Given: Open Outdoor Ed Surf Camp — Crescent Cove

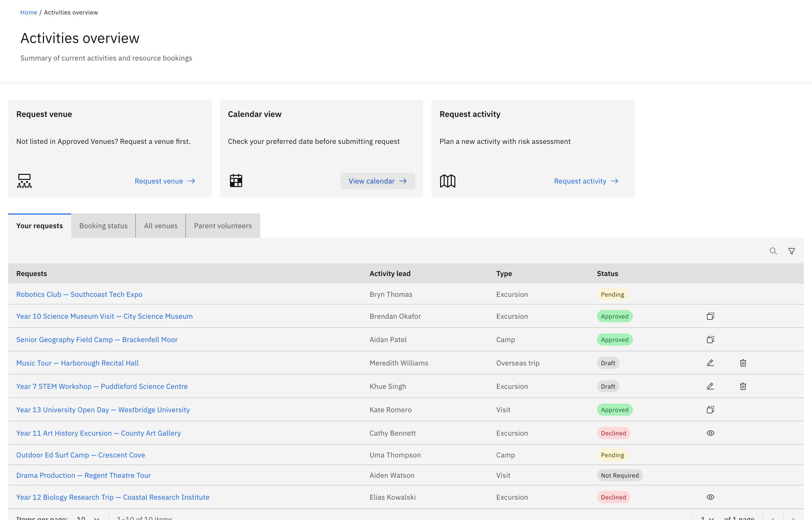Looking at the screenshot, I should pyautogui.click(x=81, y=455).
